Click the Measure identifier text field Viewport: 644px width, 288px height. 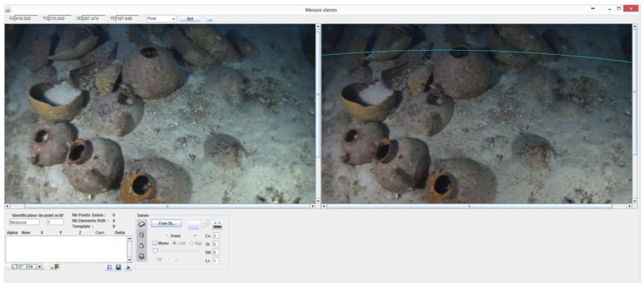pos(24,222)
